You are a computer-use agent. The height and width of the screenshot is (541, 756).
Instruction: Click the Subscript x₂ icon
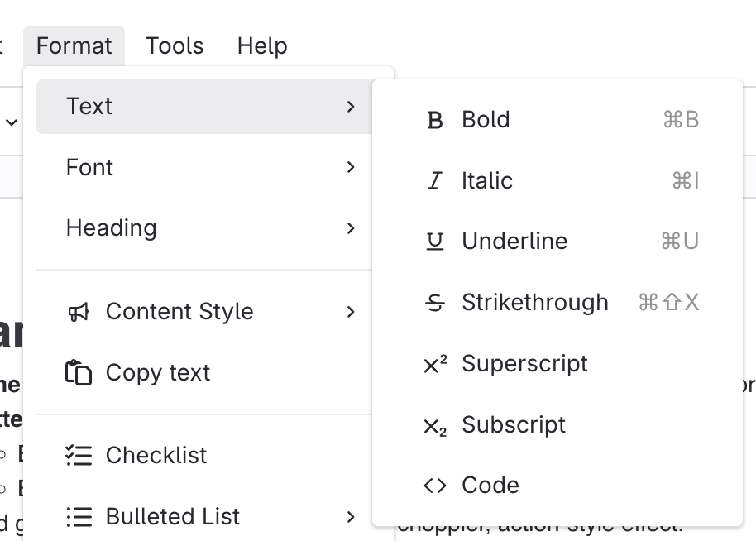click(435, 426)
